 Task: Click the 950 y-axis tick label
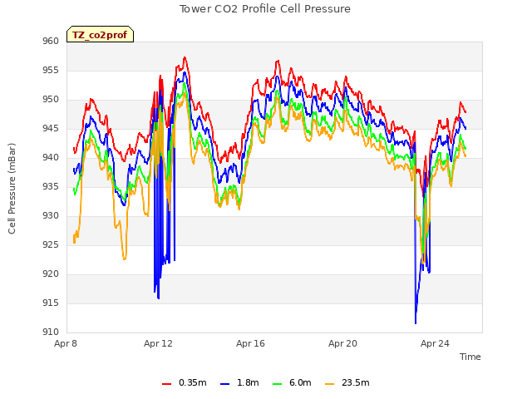(x=51, y=100)
